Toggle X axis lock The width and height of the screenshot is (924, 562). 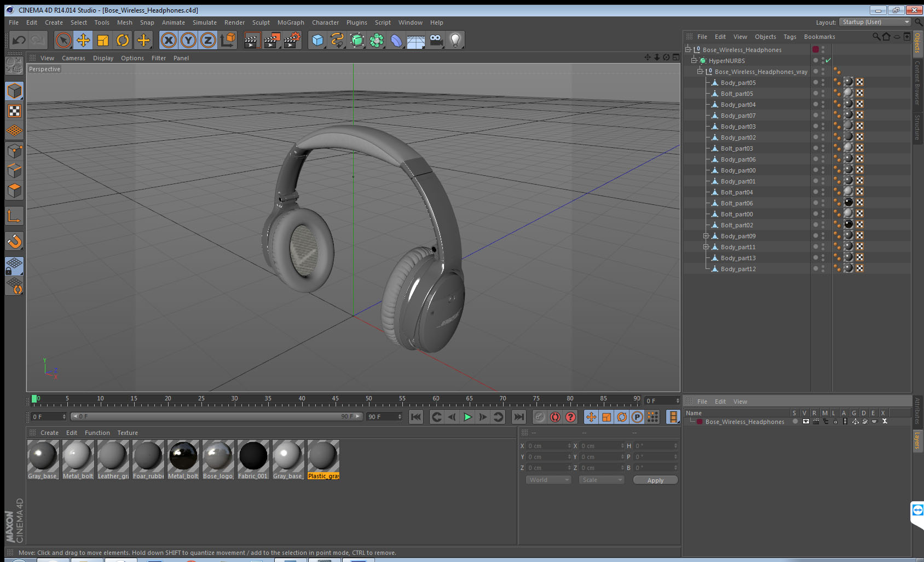[169, 40]
